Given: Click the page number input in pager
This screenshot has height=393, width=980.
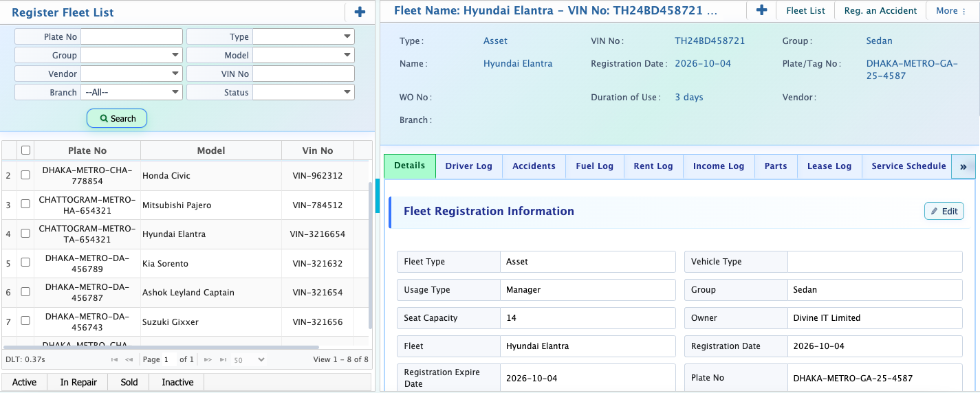Looking at the screenshot, I should [169, 359].
